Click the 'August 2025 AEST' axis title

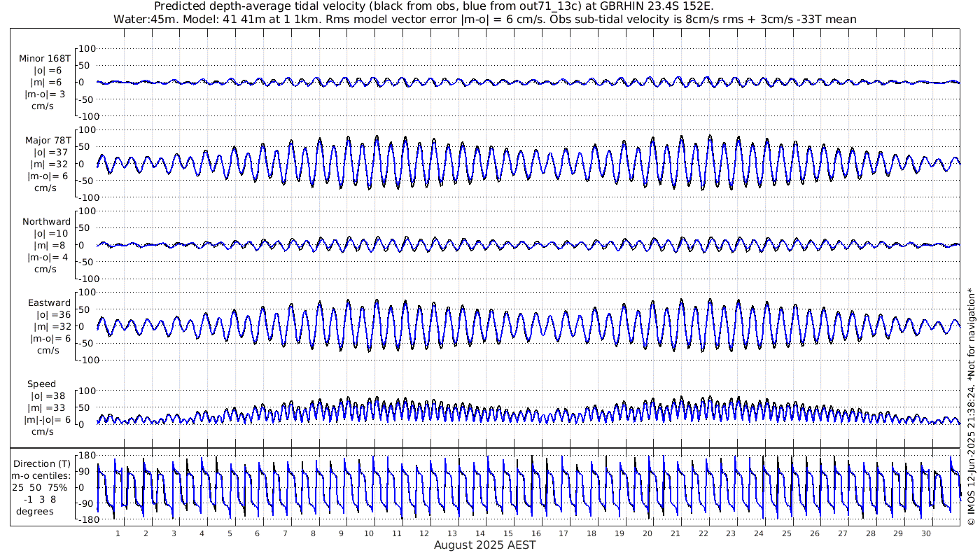tap(484, 545)
